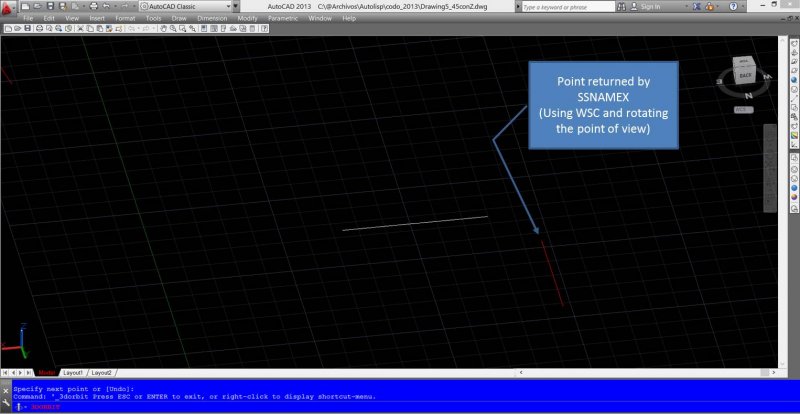
Task: Click Match Properties in Standard toolbar
Action: (109, 29)
